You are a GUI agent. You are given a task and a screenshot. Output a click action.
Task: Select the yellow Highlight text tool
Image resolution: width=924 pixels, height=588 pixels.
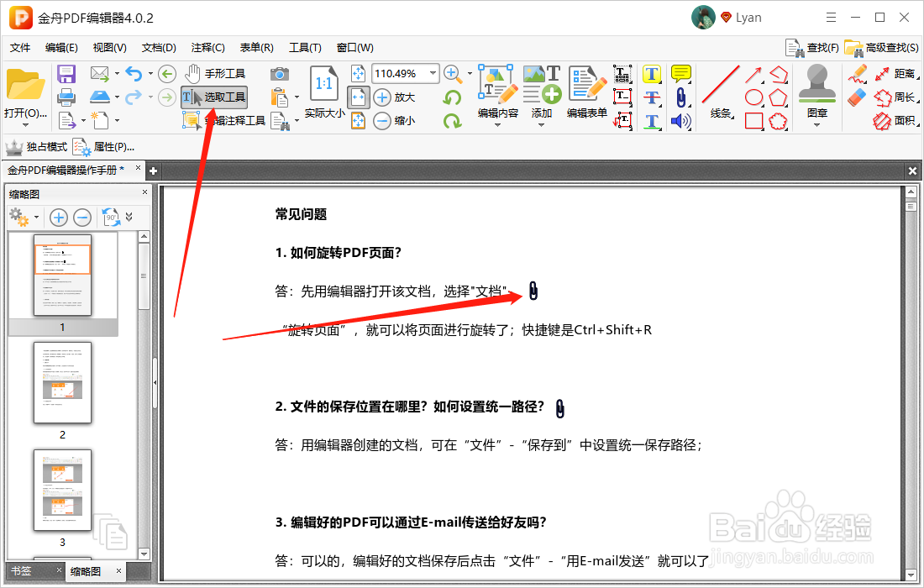(x=652, y=74)
